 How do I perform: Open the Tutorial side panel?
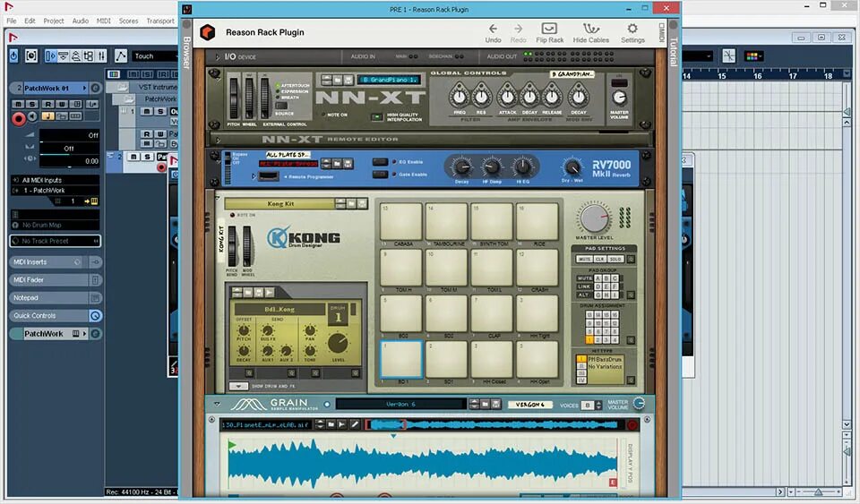click(674, 52)
